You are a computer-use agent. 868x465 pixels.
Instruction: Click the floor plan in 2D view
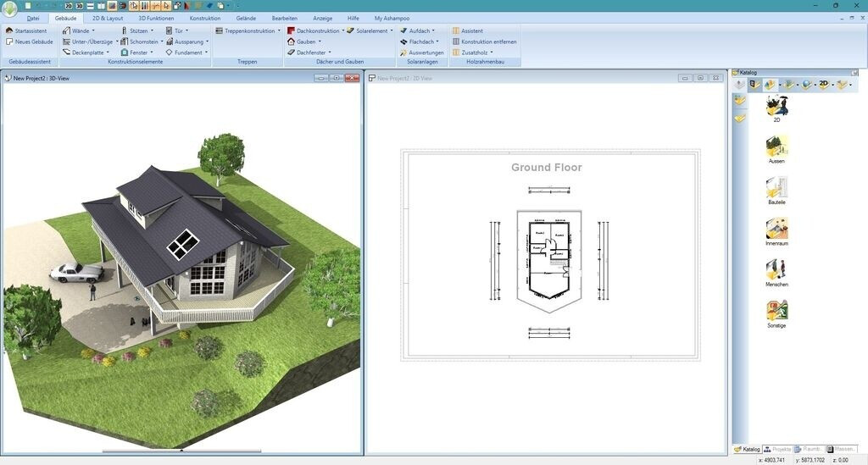(x=549, y=257)
